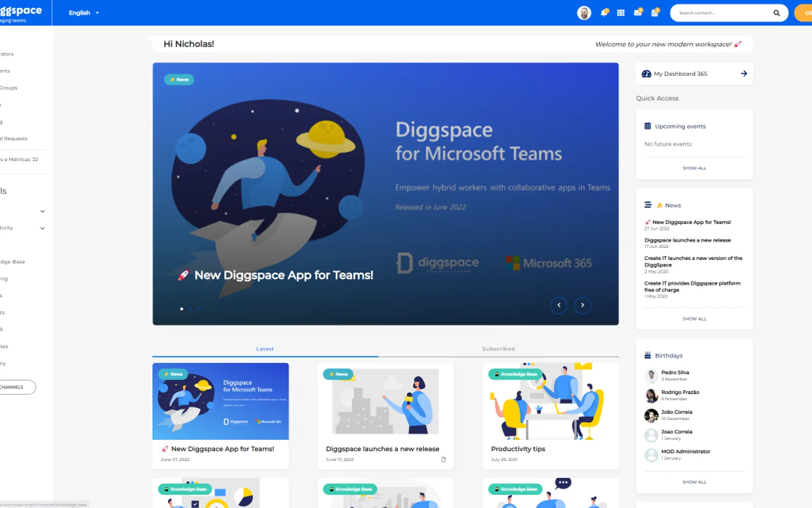
Task: Click João Correia with the 10 December birthday
Action: click(676, 412)
